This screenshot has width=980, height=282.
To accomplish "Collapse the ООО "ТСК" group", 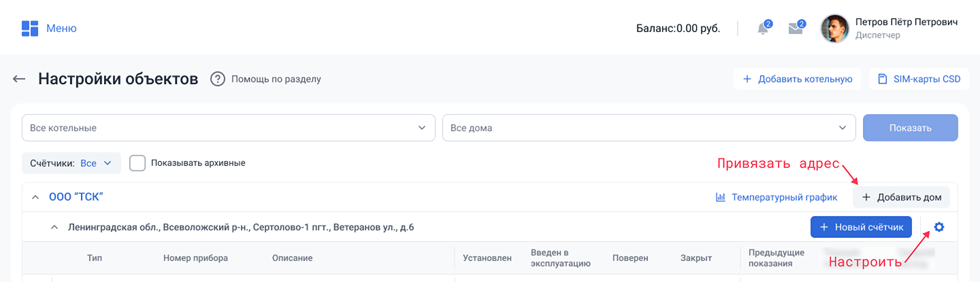I will point(35,198).
